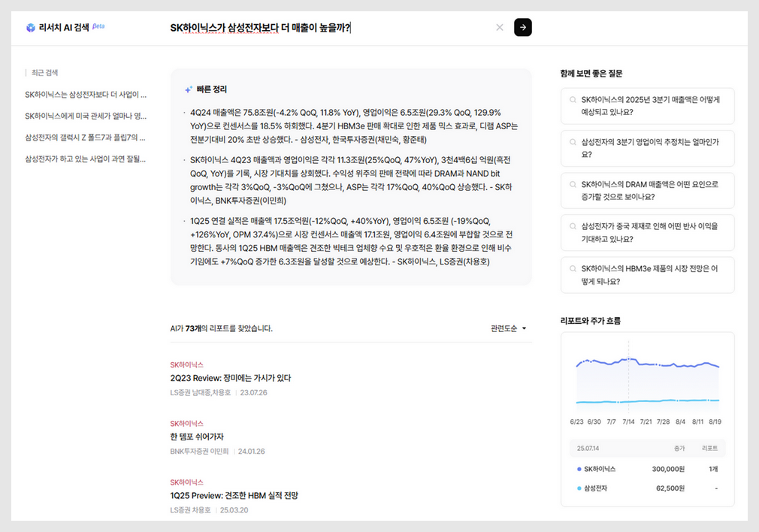Viewport: 759px width, 532px height.
Task: Submit search with the black arrow button
Action: 523,28
